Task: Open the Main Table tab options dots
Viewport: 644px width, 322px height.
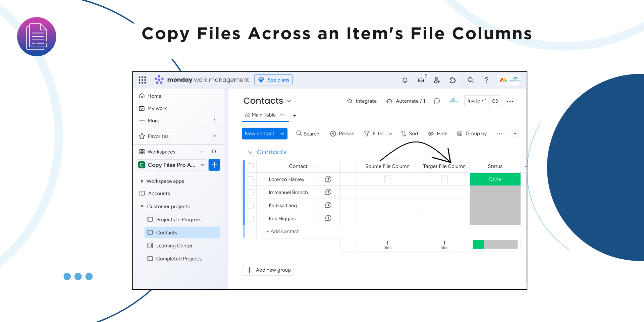Action: (282, 115)
